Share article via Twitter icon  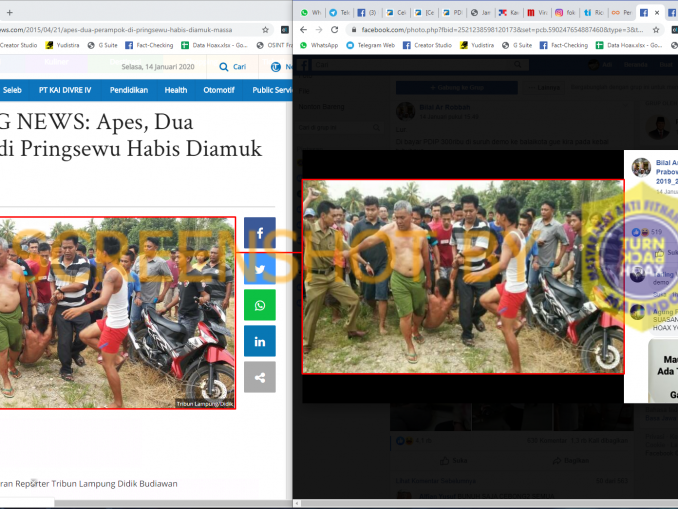259,269
